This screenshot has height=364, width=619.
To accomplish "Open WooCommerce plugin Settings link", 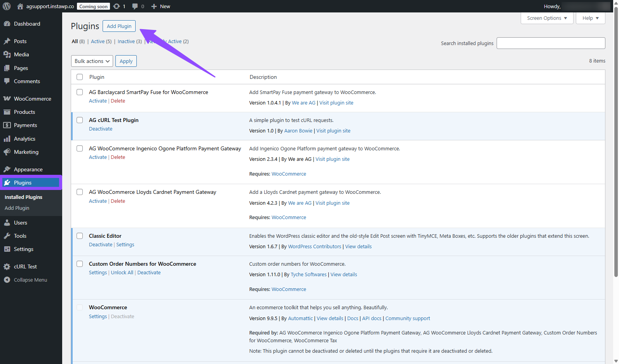I will click(x=98, y=317).
